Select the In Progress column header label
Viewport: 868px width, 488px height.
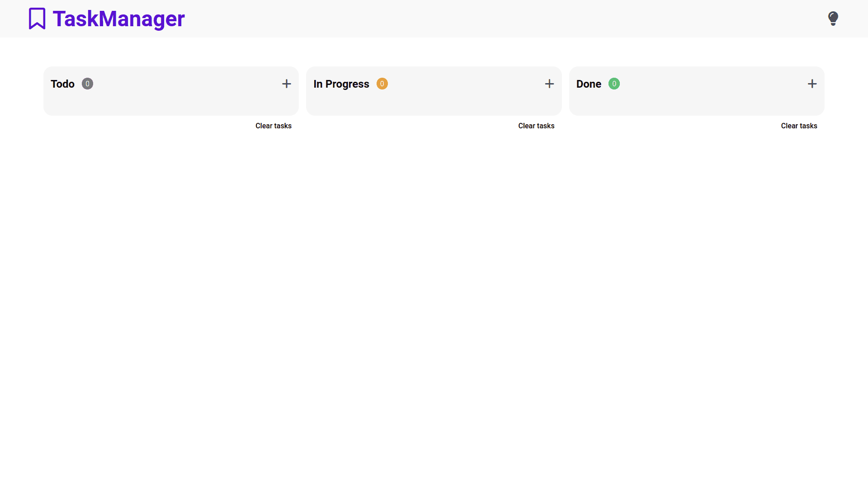click(342, 84)
